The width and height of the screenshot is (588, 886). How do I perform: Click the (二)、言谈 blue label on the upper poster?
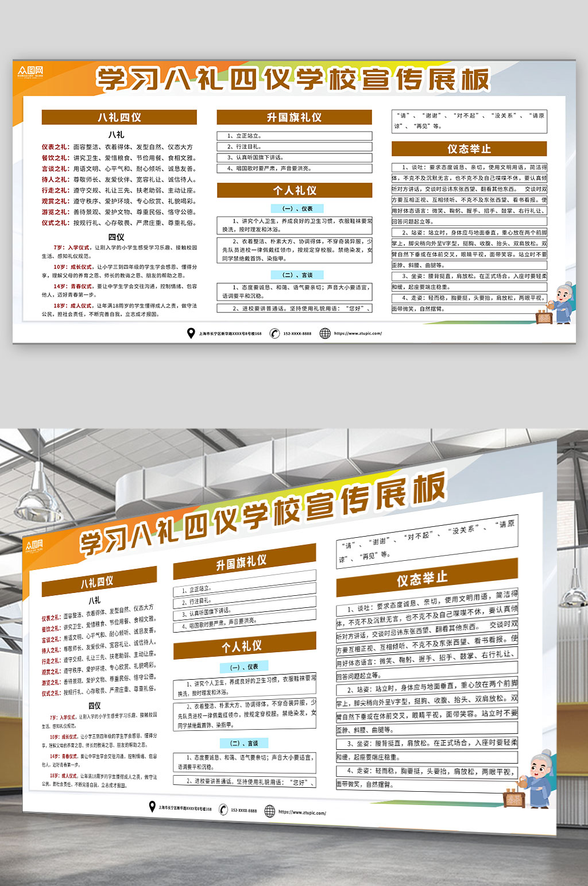click(x=297, y=275)
